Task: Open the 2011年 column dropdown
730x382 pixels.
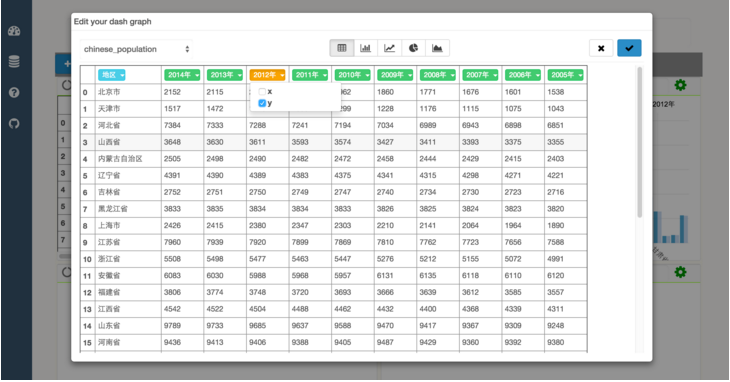Action: (x=310, y=75)
